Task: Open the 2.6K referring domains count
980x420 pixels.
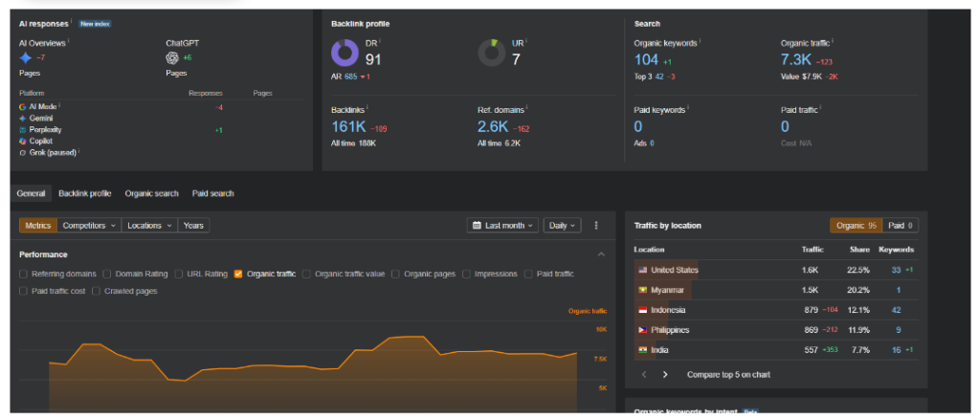Action: point(493,127)
